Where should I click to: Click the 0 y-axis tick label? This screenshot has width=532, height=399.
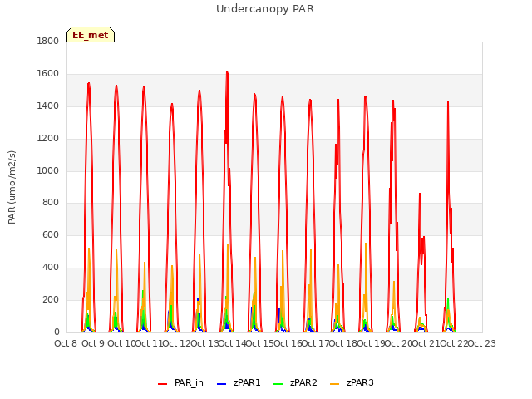[57, 332]
